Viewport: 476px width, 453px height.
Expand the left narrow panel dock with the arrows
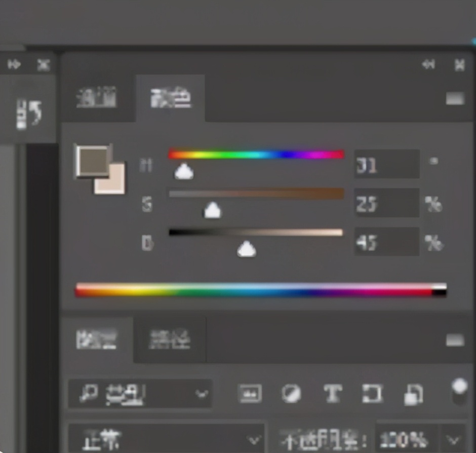tap(14, 64)
